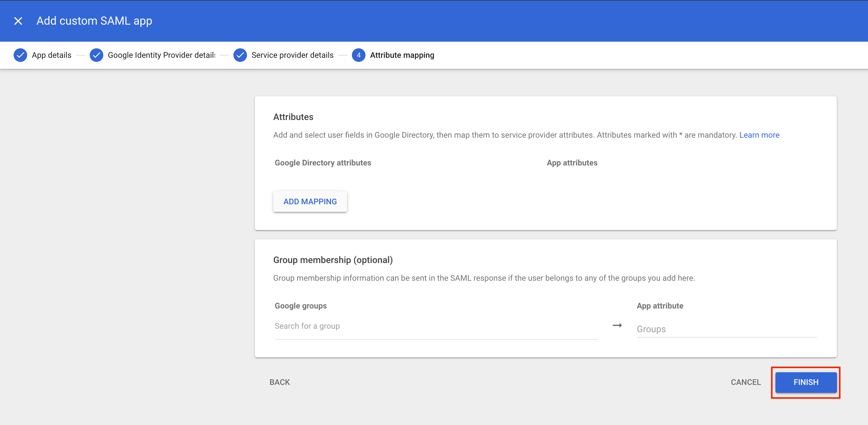Click the step 4 number circle
Image resolution: width=868 pixels, height=425 pixels.
359,55
